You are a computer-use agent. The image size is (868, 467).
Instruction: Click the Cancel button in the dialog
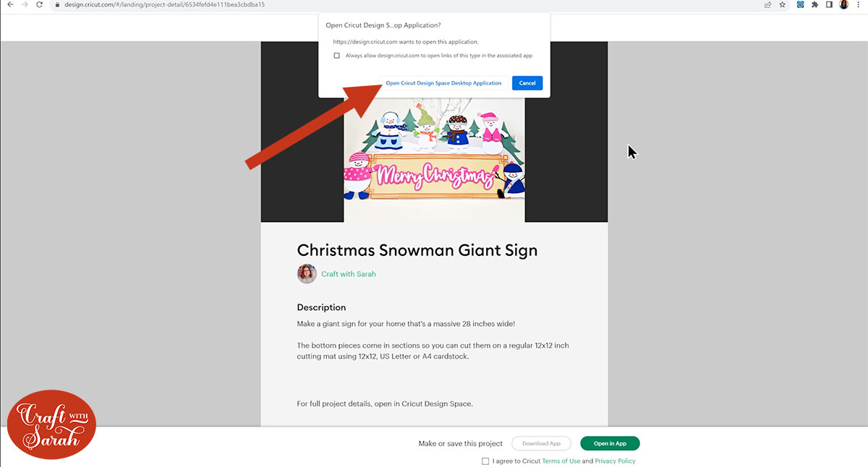tap(527, 83)
